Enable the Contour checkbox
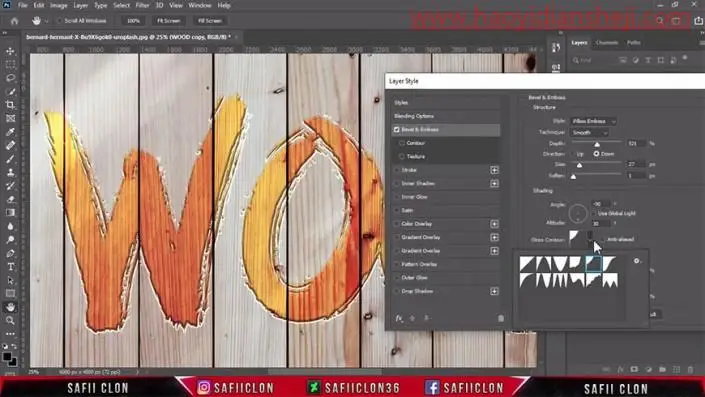This screenshot has width=705, height=397. click(402, 143)
